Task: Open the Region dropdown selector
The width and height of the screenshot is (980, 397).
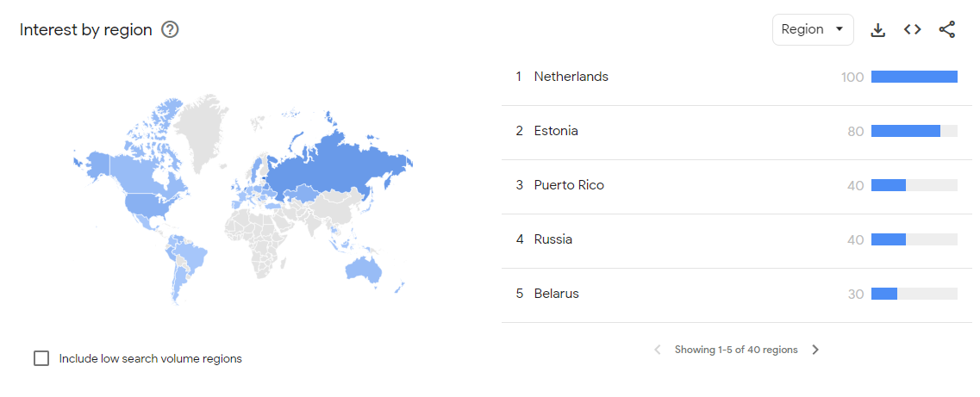Action: coord(812,30)
